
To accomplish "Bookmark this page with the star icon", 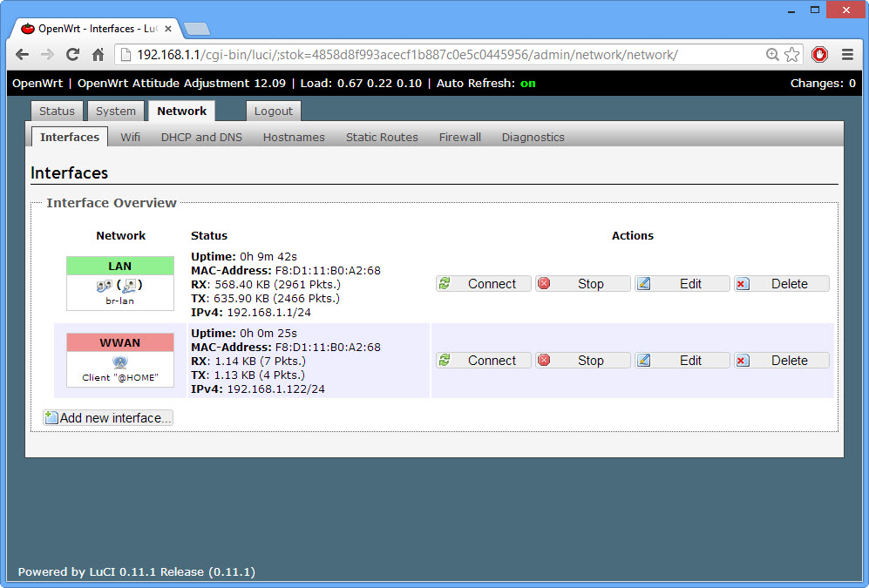I will [792, 54].
